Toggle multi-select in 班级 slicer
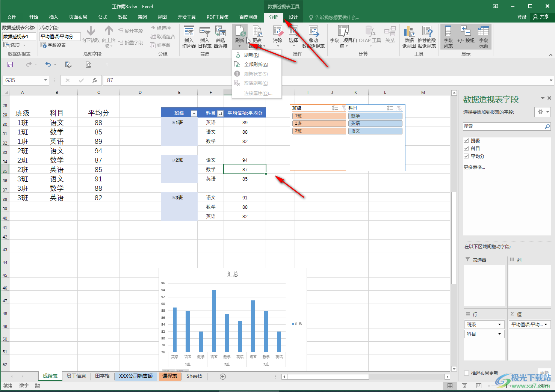This screenshot has width=555, height=392. tap(335, 108)
